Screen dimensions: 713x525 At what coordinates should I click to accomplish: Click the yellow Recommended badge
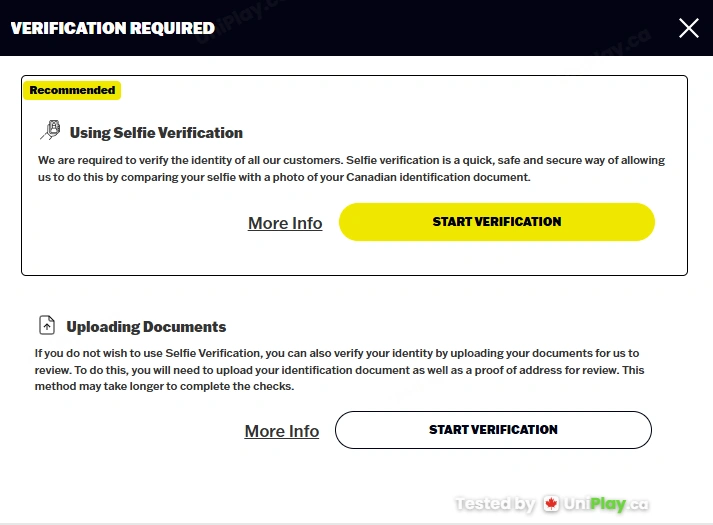tap(72, 90)
